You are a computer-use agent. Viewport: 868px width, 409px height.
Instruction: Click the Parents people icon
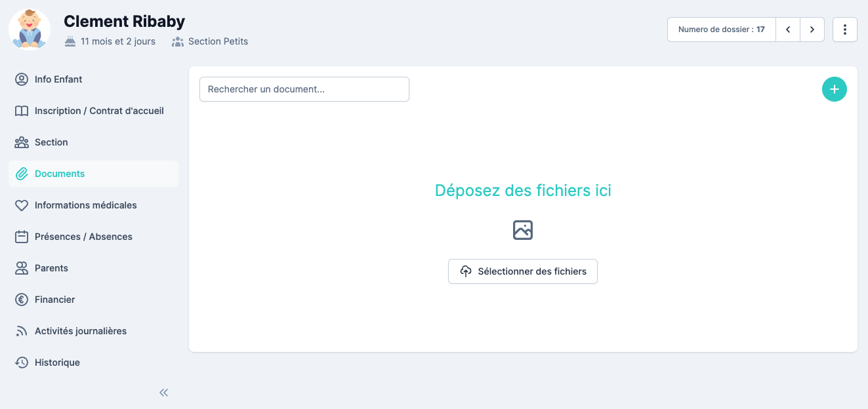tap(22, 268)
